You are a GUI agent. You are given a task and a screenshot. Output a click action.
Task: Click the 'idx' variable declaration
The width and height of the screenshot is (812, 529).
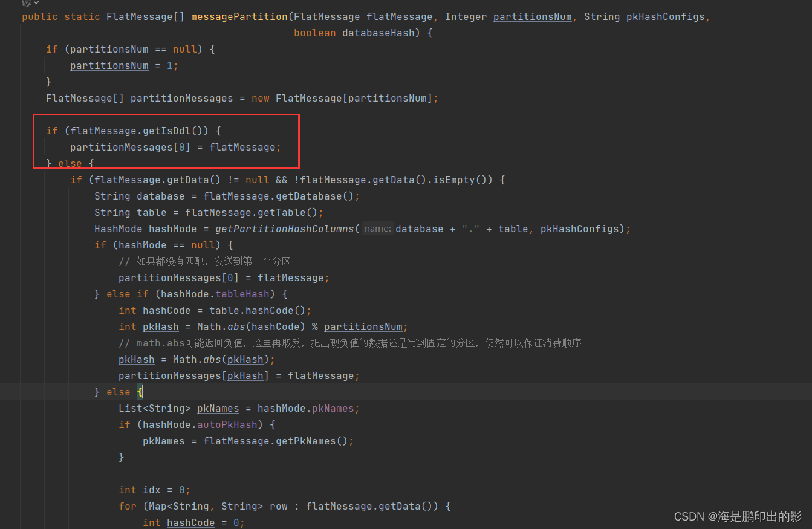pos(152,490)
